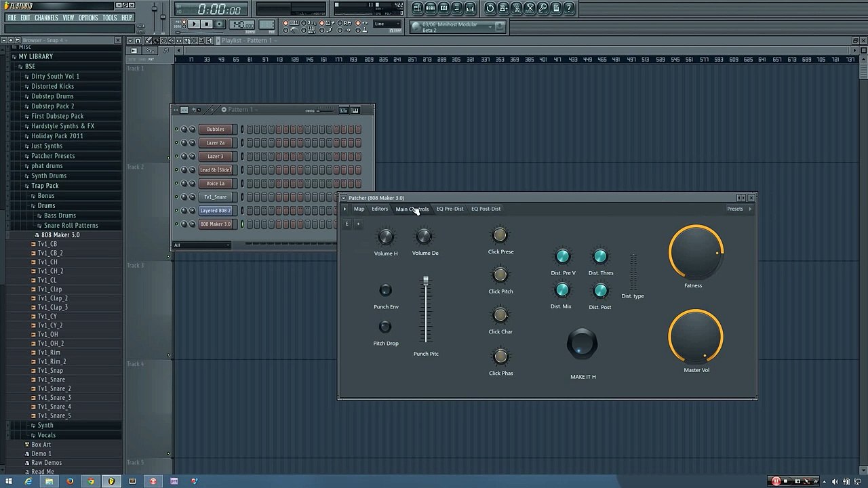Open the All channel filter dropdown
The width and height of the screenshot is (868, 488).
pos(201,245)
